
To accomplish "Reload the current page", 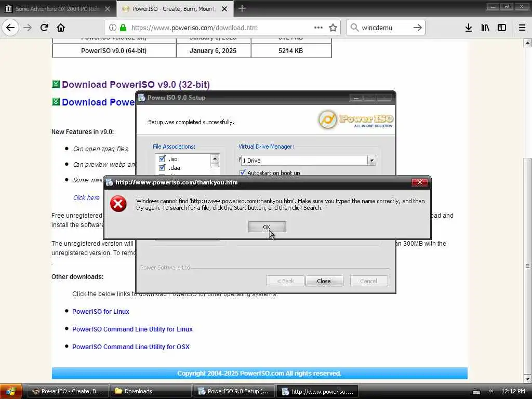I will (x=44, y=28).
